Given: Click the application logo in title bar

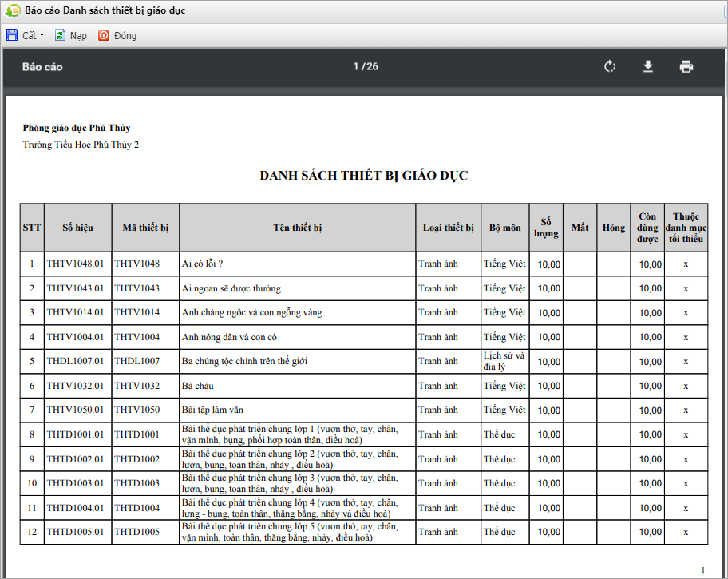Looking at the screenshot, I should pos(13,10).
